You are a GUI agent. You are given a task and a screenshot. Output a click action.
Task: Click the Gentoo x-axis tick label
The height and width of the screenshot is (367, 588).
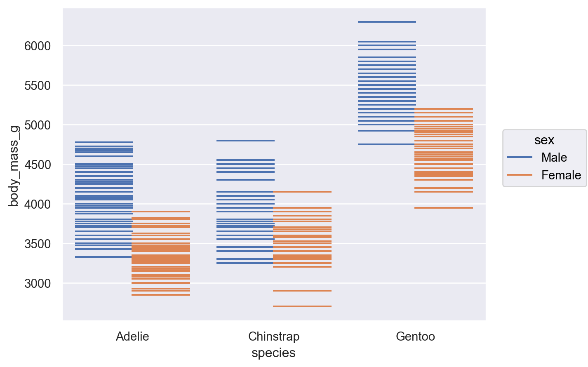415,336
